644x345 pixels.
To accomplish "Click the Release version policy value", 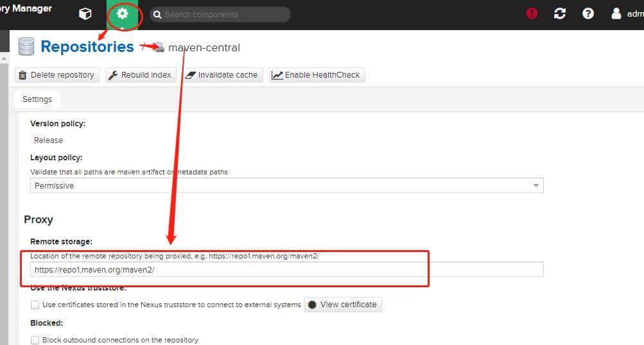I will (48, 140).
